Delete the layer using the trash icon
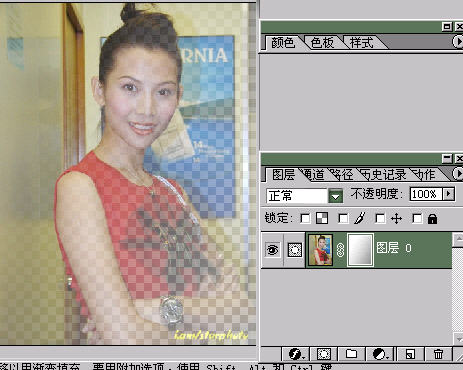 [438, 354]
